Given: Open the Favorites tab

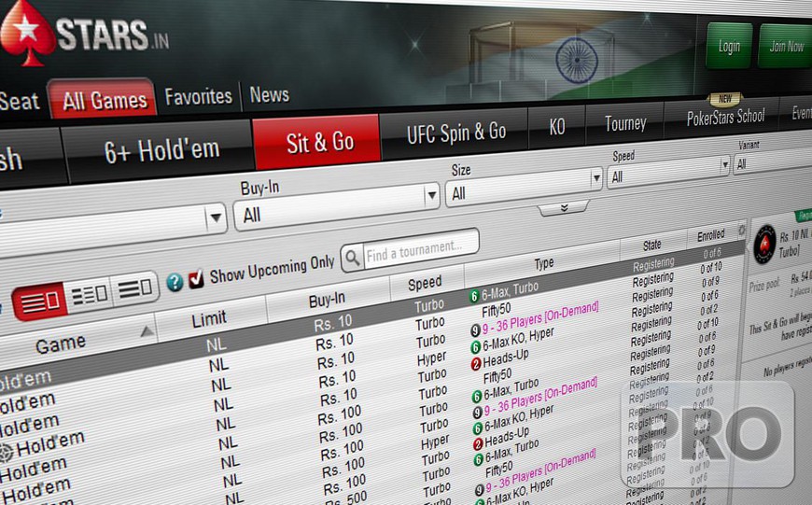Looking at the screenshot, I should [199, 96].
